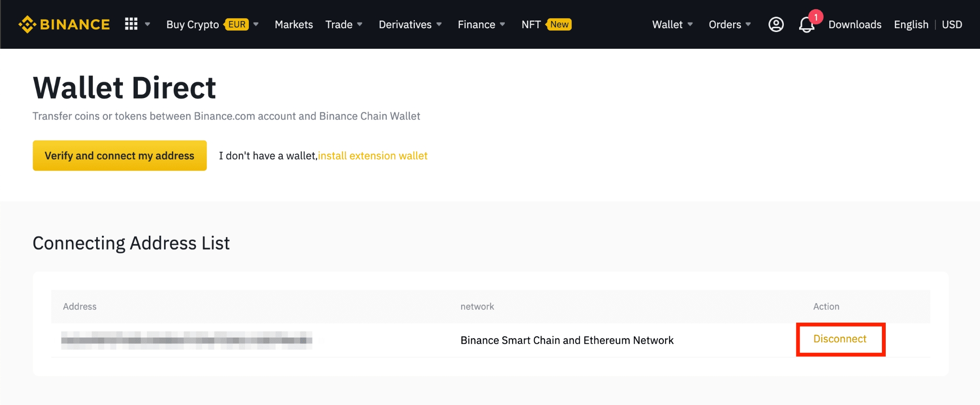
Task: Follow the install extension wallet link
Action: point(373,156)
